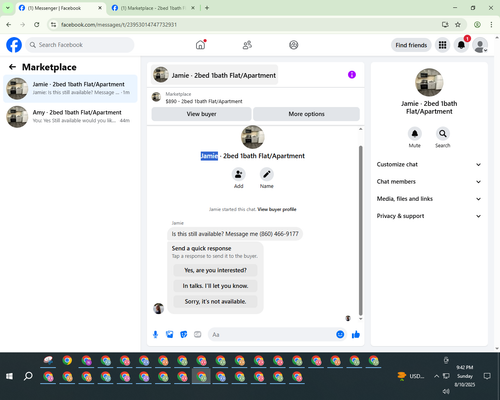Bookmark this page star icon

[458, 24]
